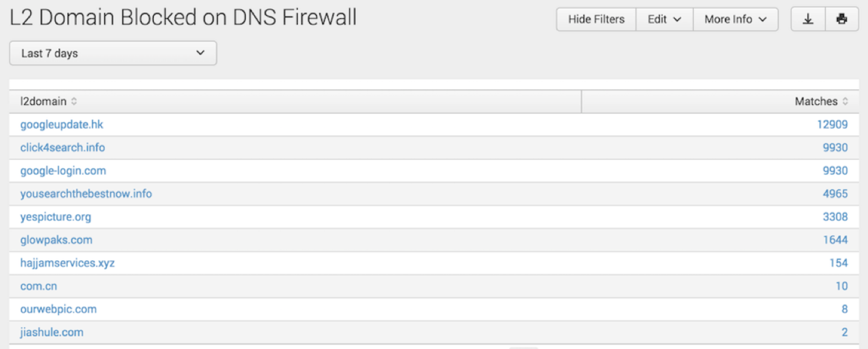Image resolution: width=868 pixels, height=349 pixels.
Task: Click the chevron in the time range picker
Action: point(200,53)
